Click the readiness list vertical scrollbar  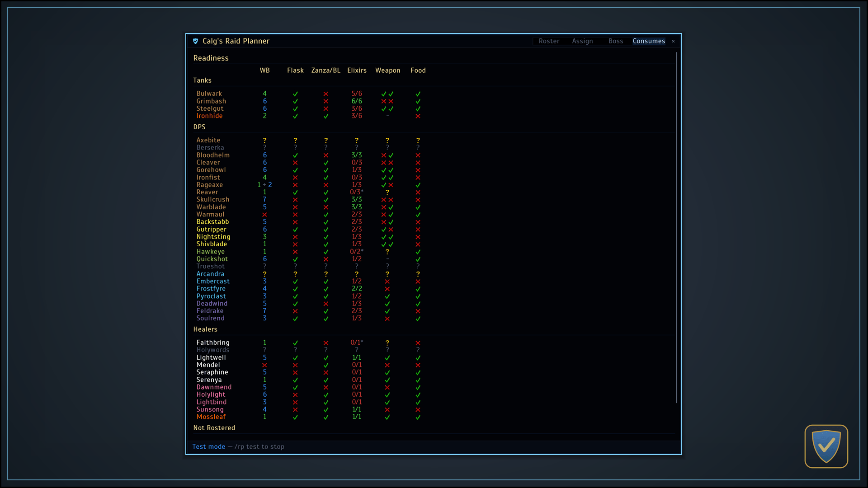pos(677,227)
